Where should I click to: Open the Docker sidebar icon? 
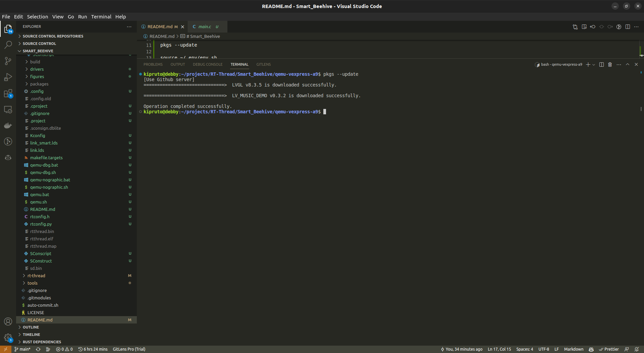pyautogui.click(x=8, y=125)
